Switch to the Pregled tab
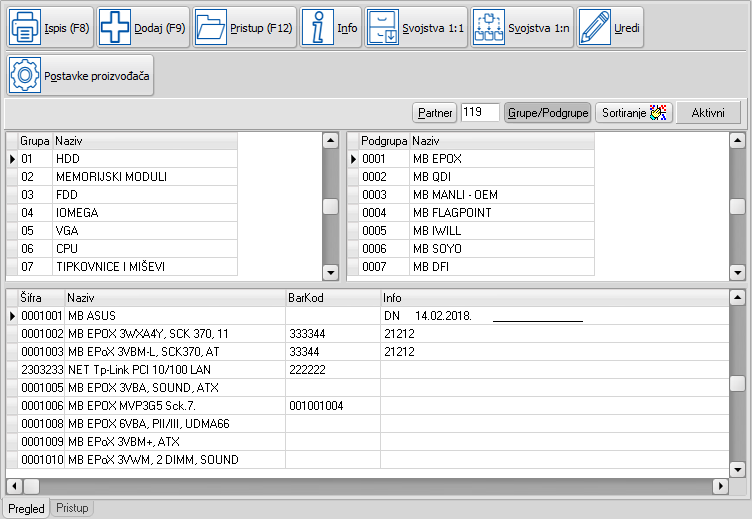 click(26, 508)
